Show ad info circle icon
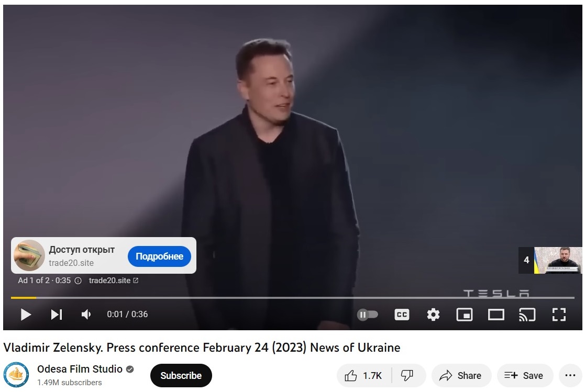The width and height of the screenshot is (585, 392). [x=78, y=281]
